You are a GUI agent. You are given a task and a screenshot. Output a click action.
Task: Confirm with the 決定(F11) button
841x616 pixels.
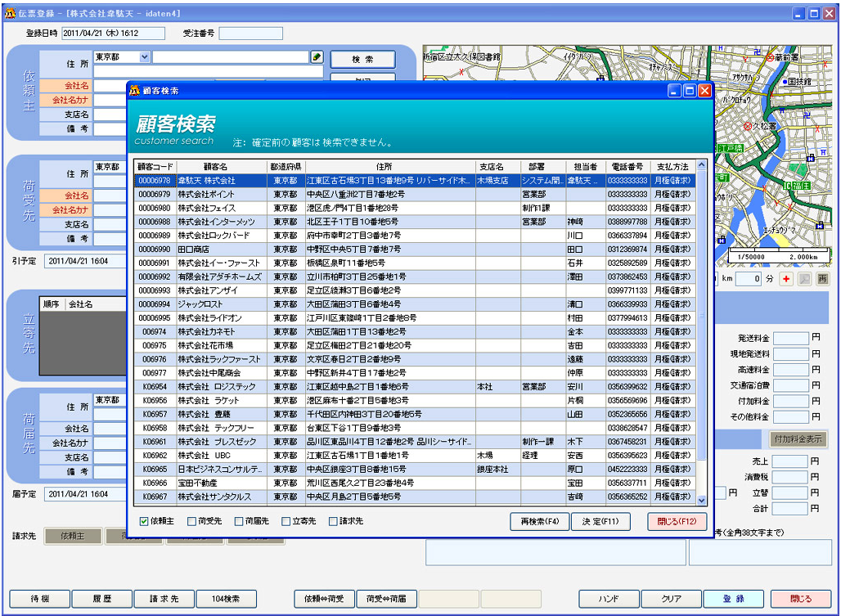[600, 521]
